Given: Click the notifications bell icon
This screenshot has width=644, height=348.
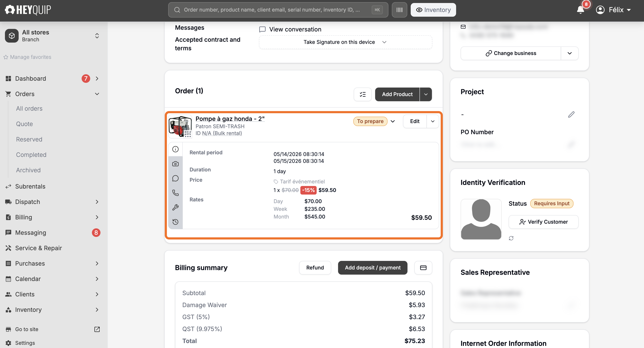Looking at the screenshot, I should tap(580, 10).
